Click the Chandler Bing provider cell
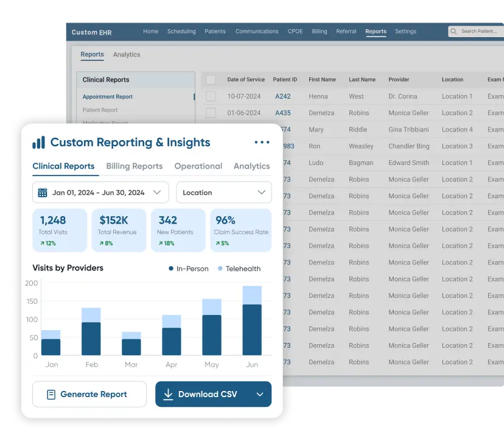 [x=409, y=146]
